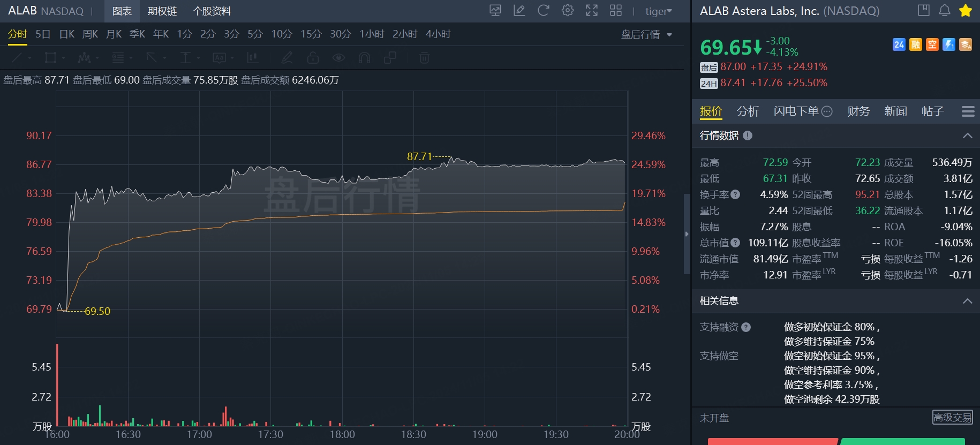Open the three-line menu in quote tabs
The width and height of the screenshot is (980, 445).
[x=968, y=111]
